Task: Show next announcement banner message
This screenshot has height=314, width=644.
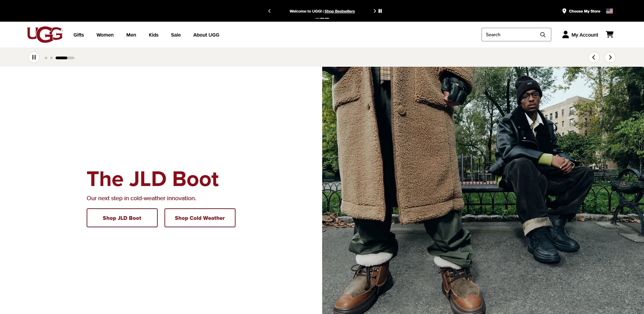Action: [x=375, y=11]
